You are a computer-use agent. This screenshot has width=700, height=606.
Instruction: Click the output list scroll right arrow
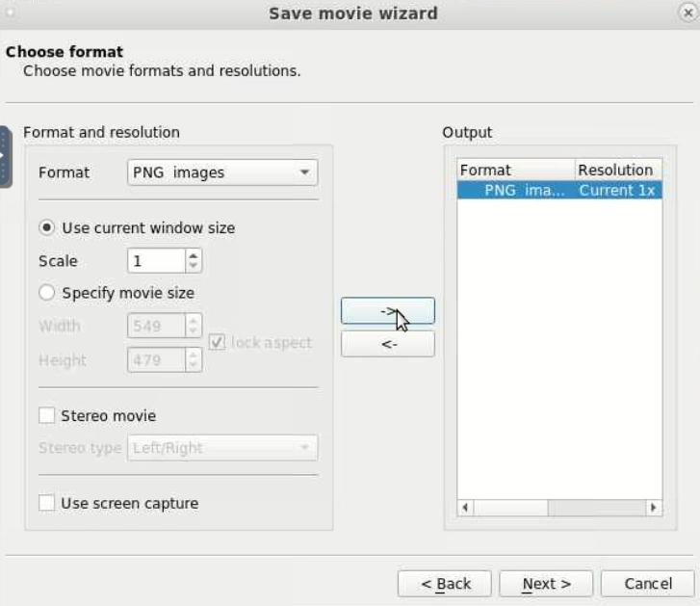pyautogui.click(x=654, y=508)
